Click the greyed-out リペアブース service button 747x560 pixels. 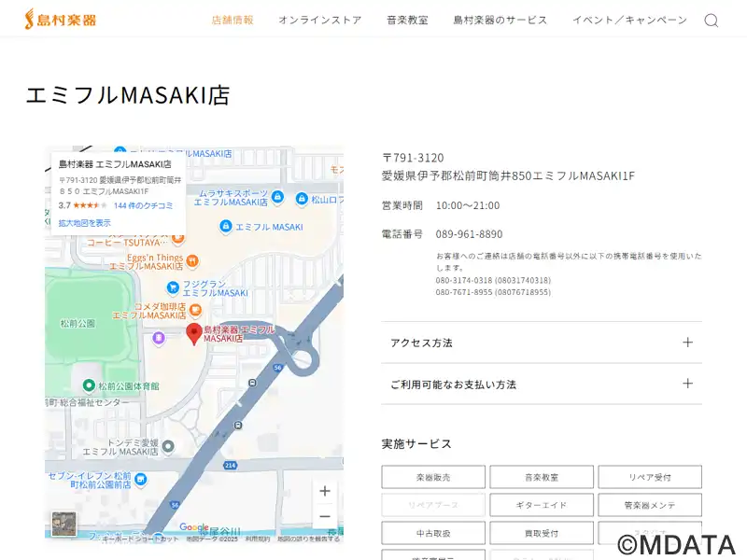(x=433, y=505)
